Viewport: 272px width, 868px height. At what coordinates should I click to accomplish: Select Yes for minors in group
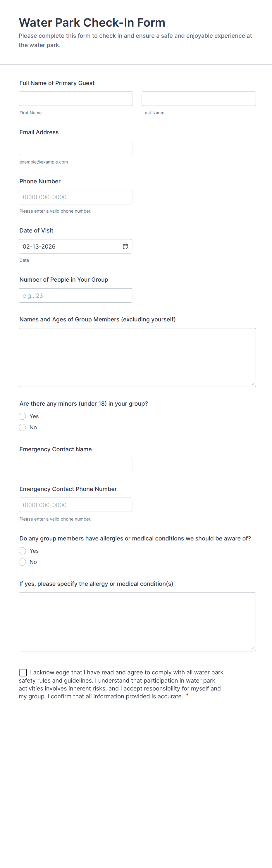coord(23,416)
